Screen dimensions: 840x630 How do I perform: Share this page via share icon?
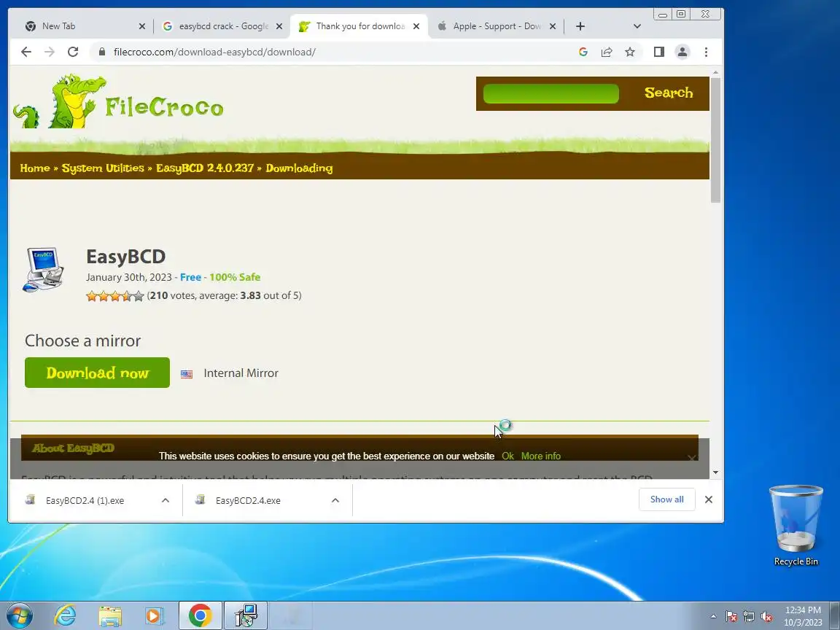pyautogui.click(x=607, y=52)
